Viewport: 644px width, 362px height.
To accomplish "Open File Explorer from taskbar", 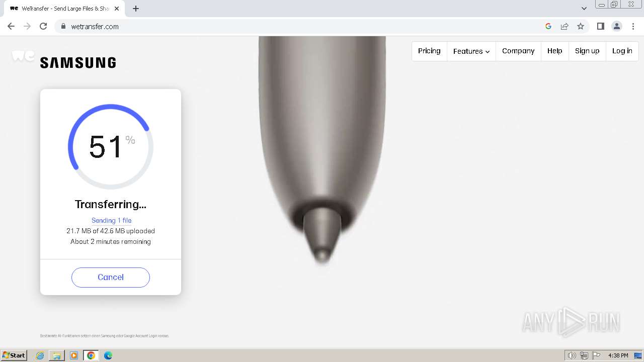I will click(57, 355).
